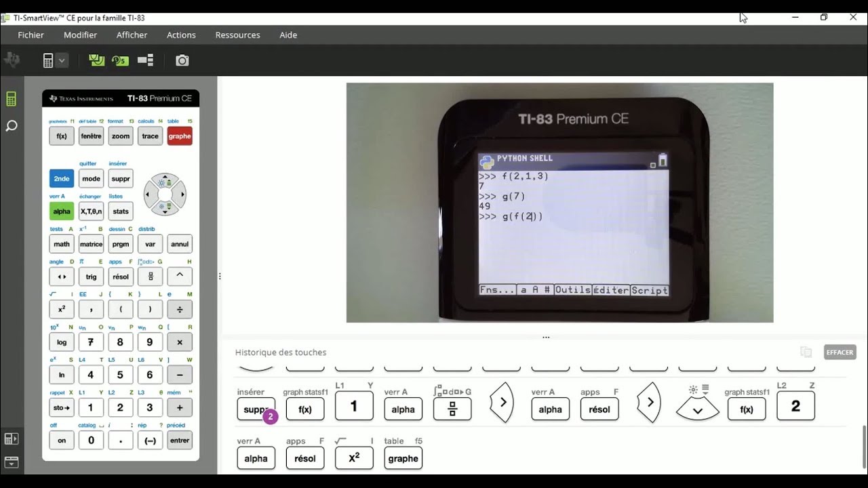Click the caret ^ power key on keypad

pos(180,277)
